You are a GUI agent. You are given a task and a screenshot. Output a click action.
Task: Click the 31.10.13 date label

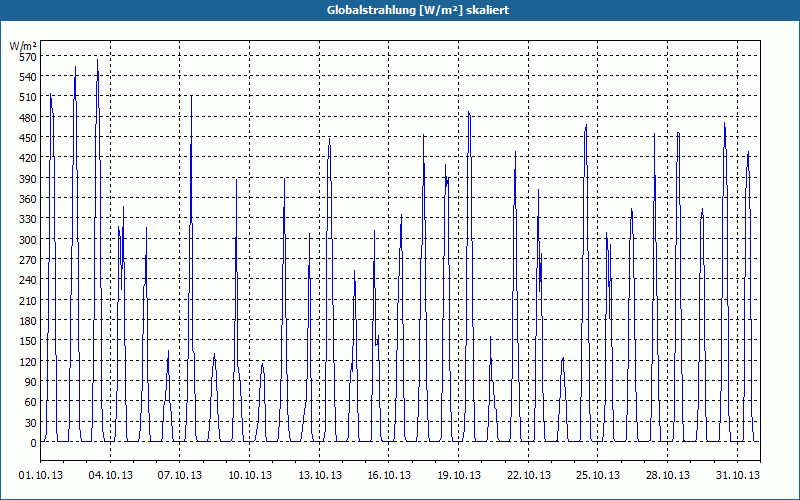[x=738, y=476]
